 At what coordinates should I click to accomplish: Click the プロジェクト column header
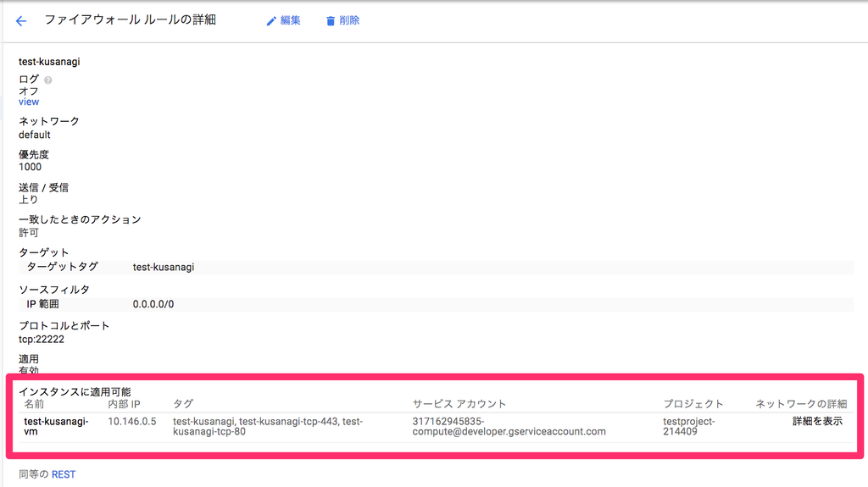pos(693,404)
